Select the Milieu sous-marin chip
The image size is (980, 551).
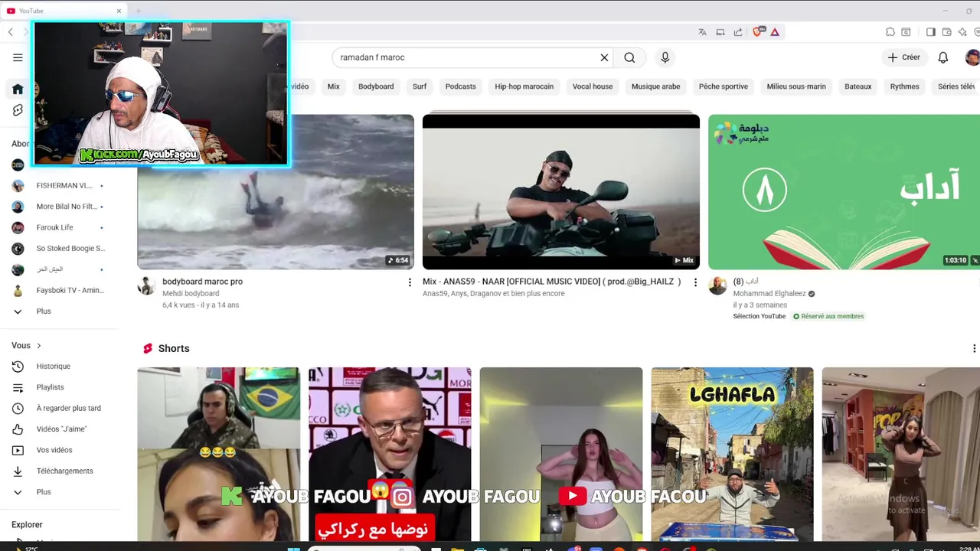pos(796,86)
